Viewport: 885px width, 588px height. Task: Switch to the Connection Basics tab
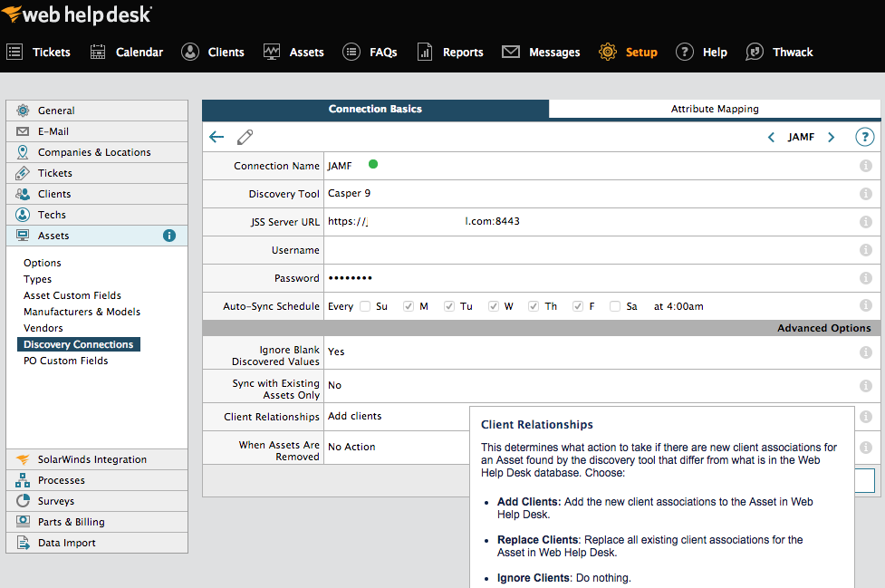click(375, 109)
